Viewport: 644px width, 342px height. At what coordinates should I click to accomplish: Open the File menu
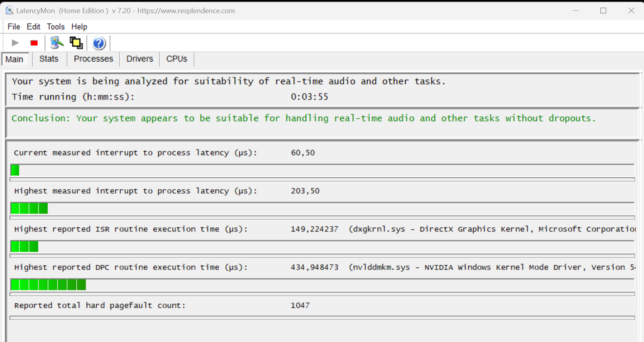coord(14,27)
